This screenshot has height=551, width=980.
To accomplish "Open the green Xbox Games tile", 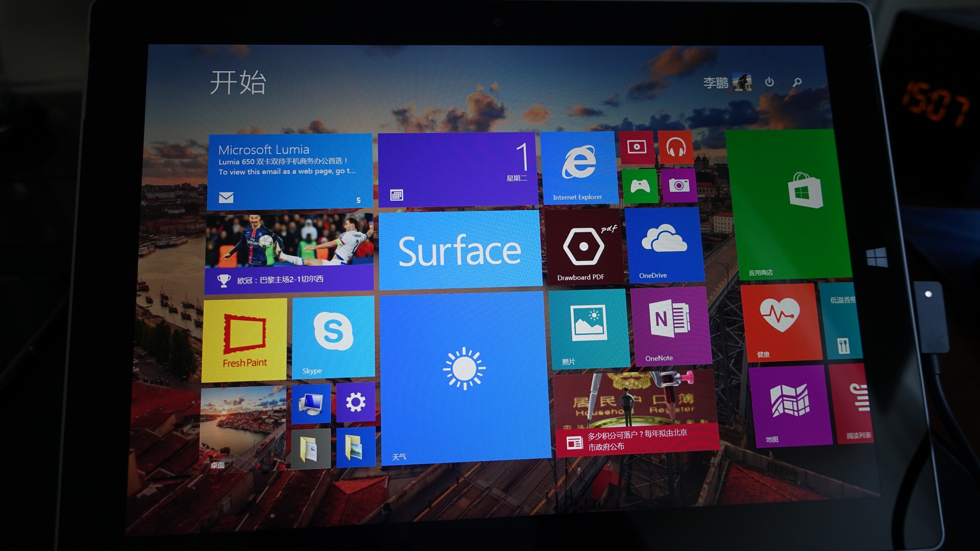I will click(x=640, y=186).
